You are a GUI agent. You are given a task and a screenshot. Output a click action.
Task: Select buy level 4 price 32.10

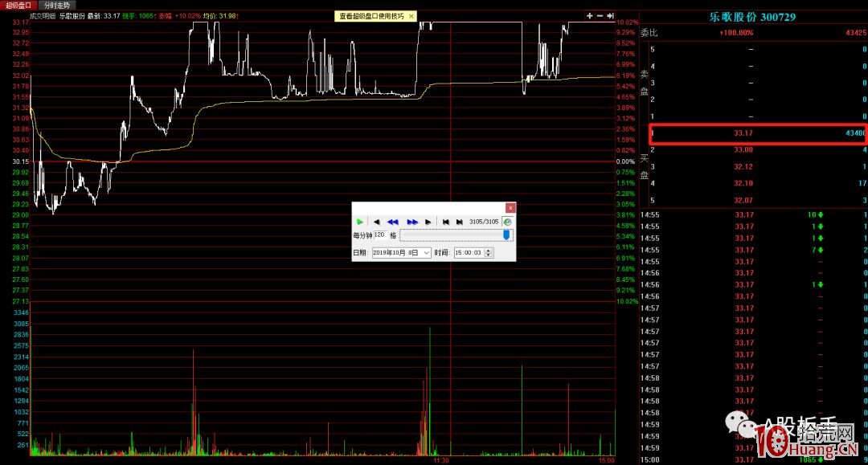[x=743, y=183]
